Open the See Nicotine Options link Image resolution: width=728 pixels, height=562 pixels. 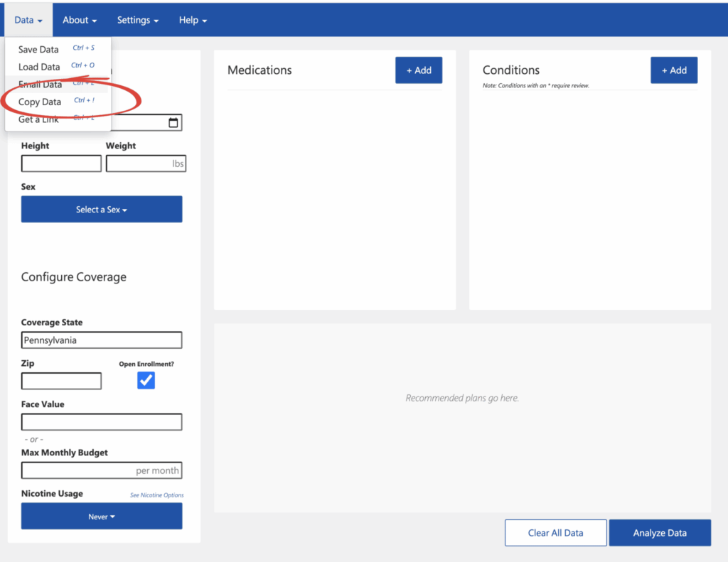coord(156,495)
